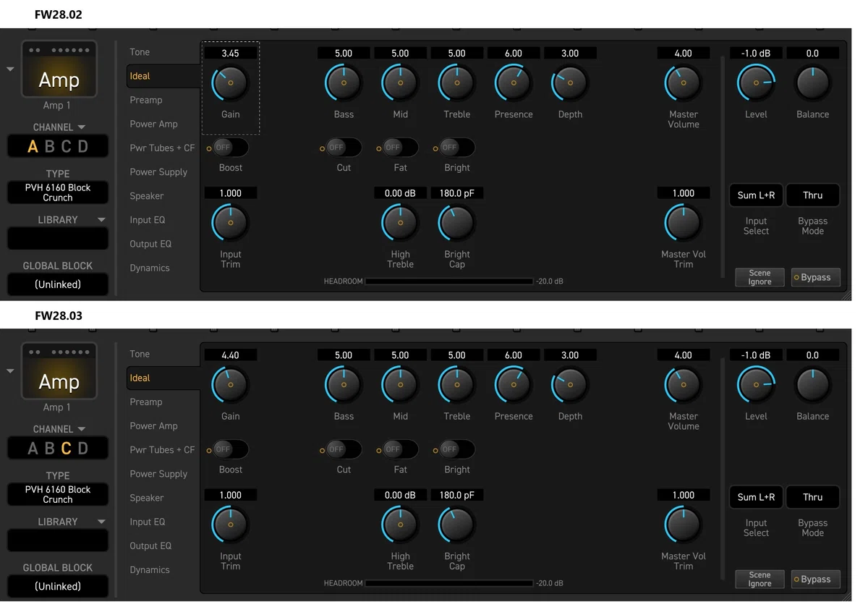Click the Gain knob in FW28.03
Image resolution: width=868 pixels, height=602 pixels.
[231, 385]
